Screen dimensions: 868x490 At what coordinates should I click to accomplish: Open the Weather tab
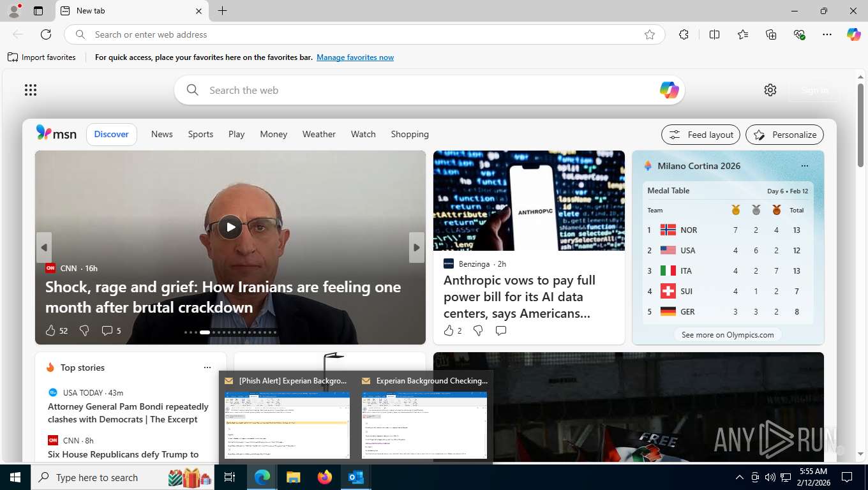(x=319, y=134)
